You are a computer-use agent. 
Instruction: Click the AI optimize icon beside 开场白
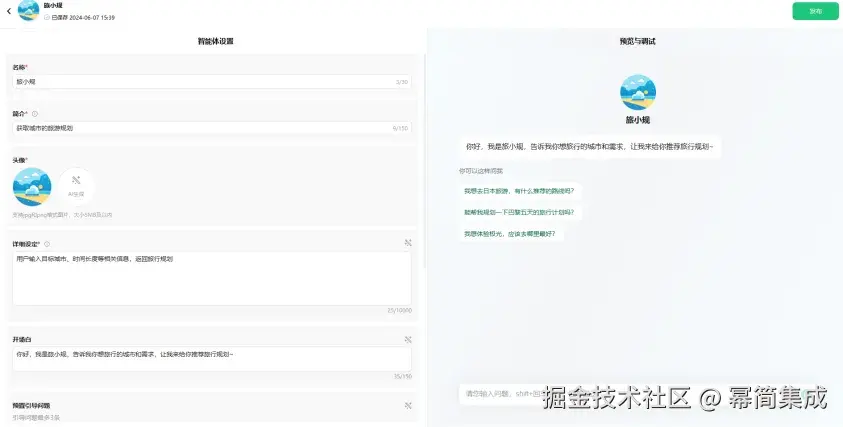pos(408,340)
